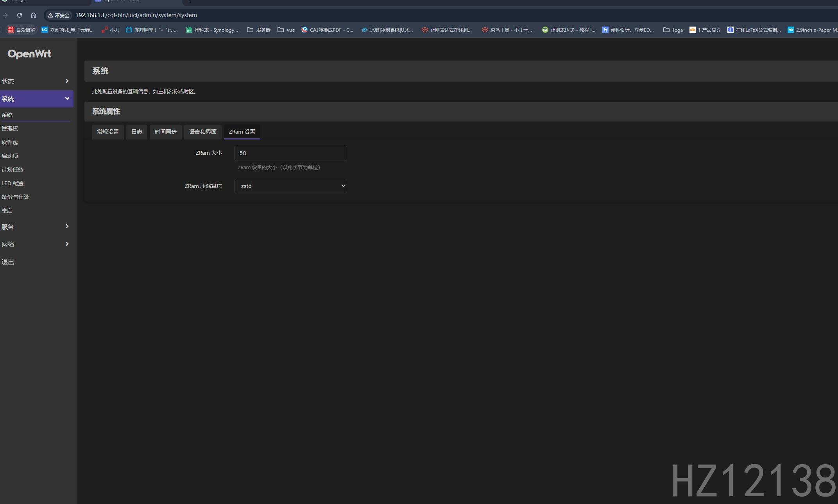
Task: Open the 立创商城 bookmark
Action: (68, 30)
